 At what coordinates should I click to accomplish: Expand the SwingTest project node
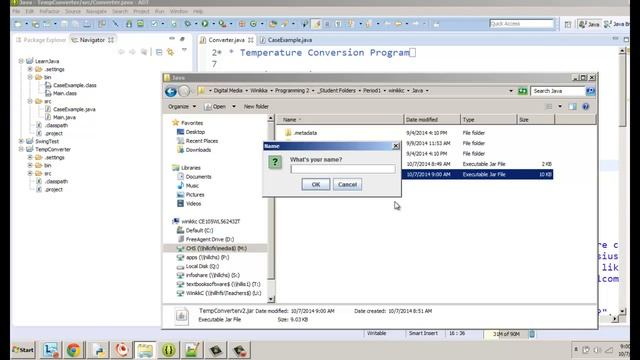pyautogui.click(x=21, y=141)
